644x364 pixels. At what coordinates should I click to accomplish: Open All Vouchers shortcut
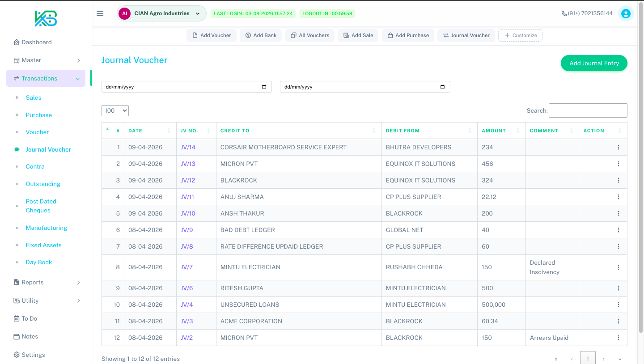coord(310,35)
